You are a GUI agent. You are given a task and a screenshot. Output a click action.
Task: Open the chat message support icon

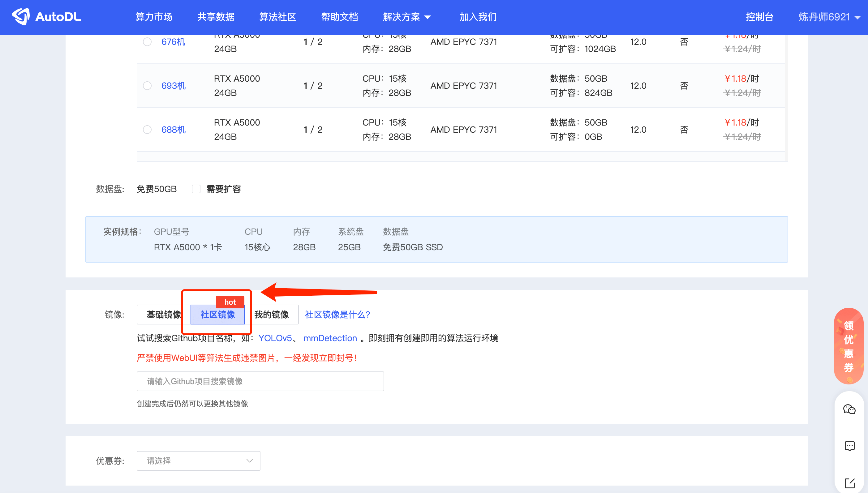click(849, 446)
